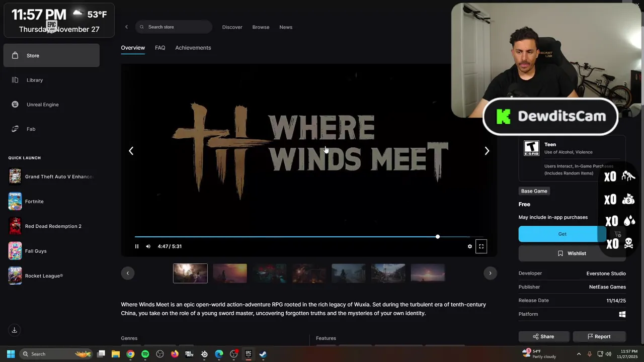Open Task View in the taskbar

tap(101, 354)
